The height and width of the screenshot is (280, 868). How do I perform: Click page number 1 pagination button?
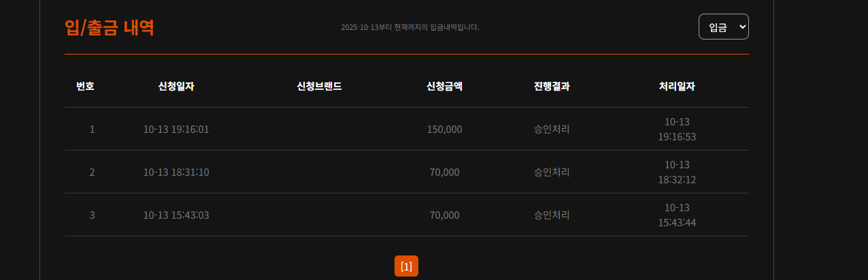(x=406, y=266)
